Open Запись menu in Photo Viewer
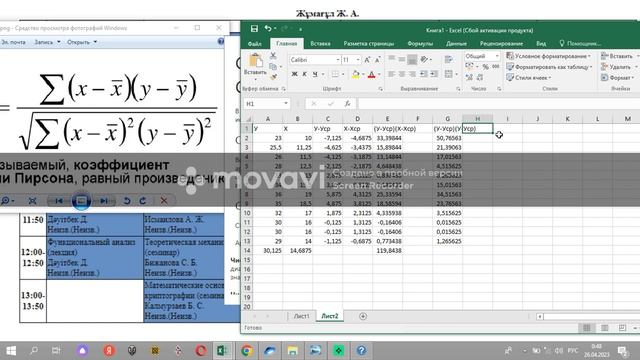Viewport: 640px width, 360px height. [47, 42]
